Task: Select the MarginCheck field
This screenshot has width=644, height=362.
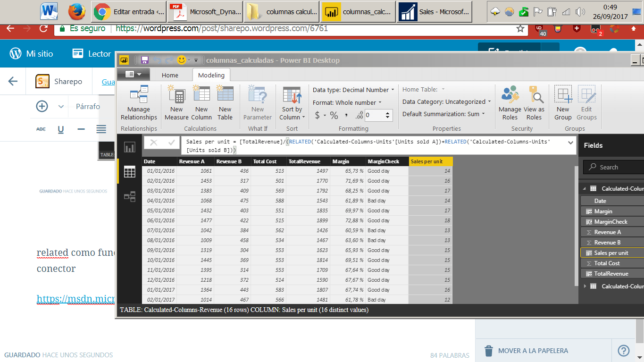Action: coord(612,222)
